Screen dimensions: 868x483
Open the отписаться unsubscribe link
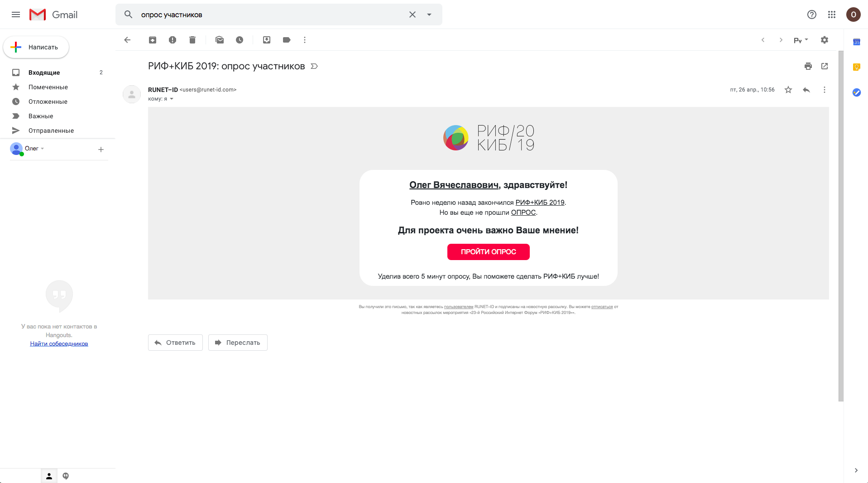[x=602, y=307]
